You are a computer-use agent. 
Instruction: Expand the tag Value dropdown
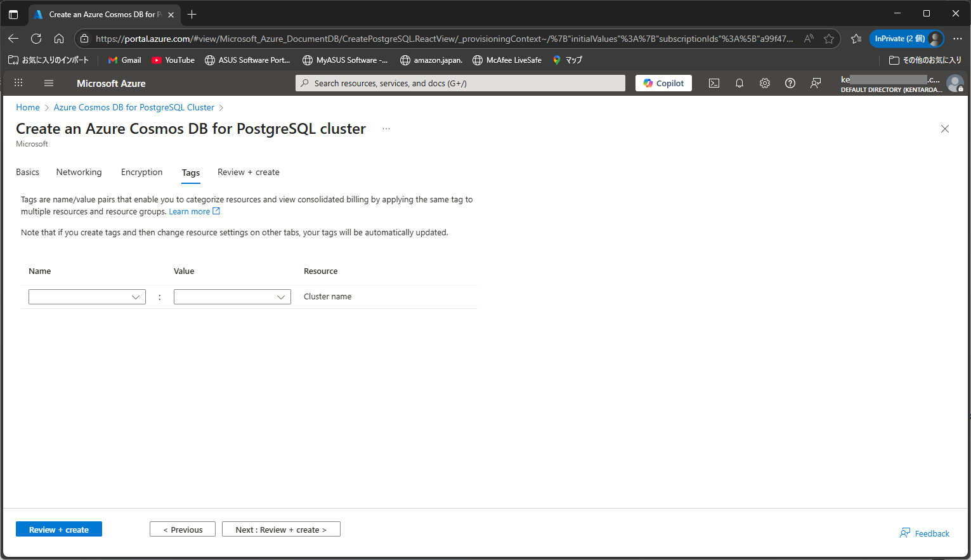click(280, 296)
